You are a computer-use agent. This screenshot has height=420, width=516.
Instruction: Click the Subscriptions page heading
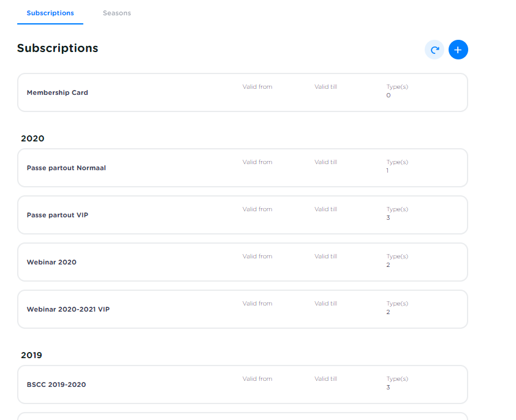(58, 48)
